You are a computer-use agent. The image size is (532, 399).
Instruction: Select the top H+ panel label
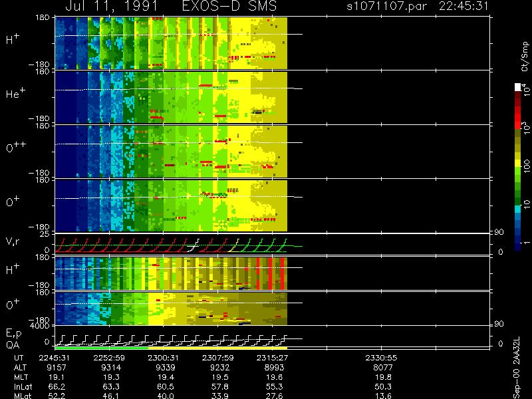[x=13, y=39]
